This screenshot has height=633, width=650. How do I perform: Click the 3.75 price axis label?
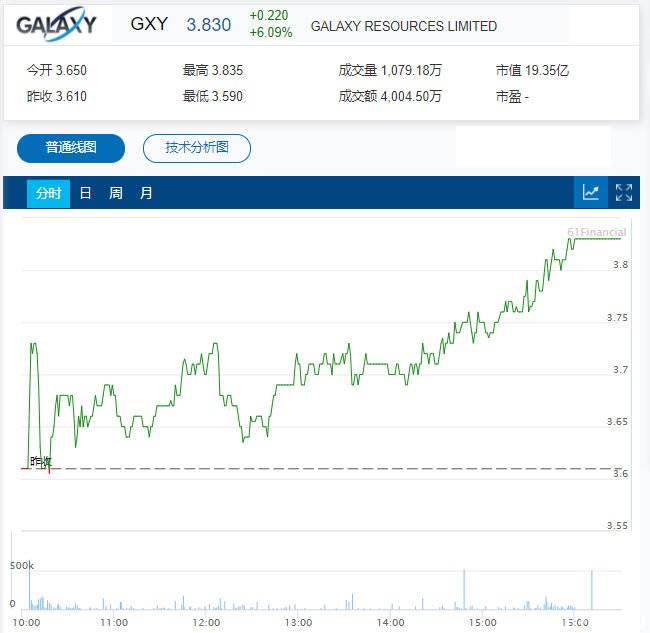617,318
